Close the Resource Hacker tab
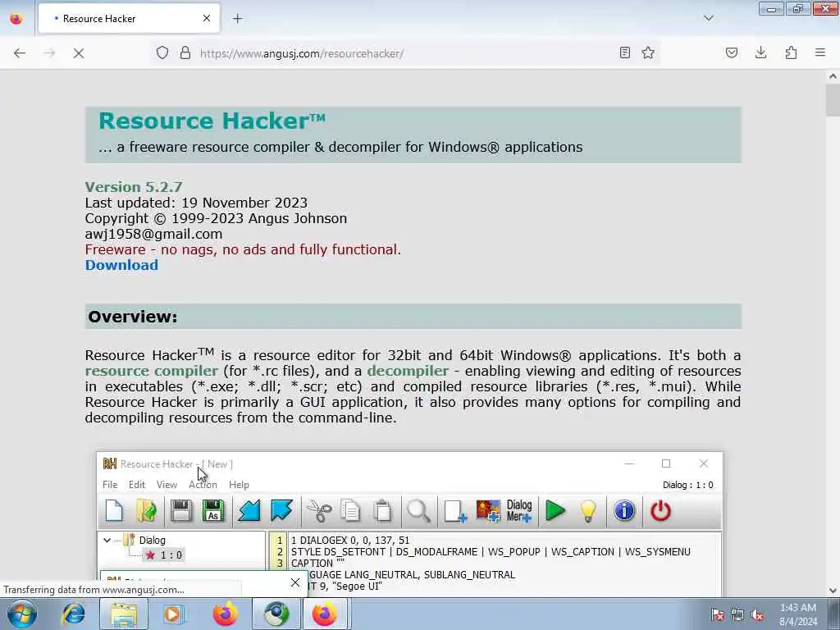The height and width of the screenshot is (630, 840). click(207, 19)
